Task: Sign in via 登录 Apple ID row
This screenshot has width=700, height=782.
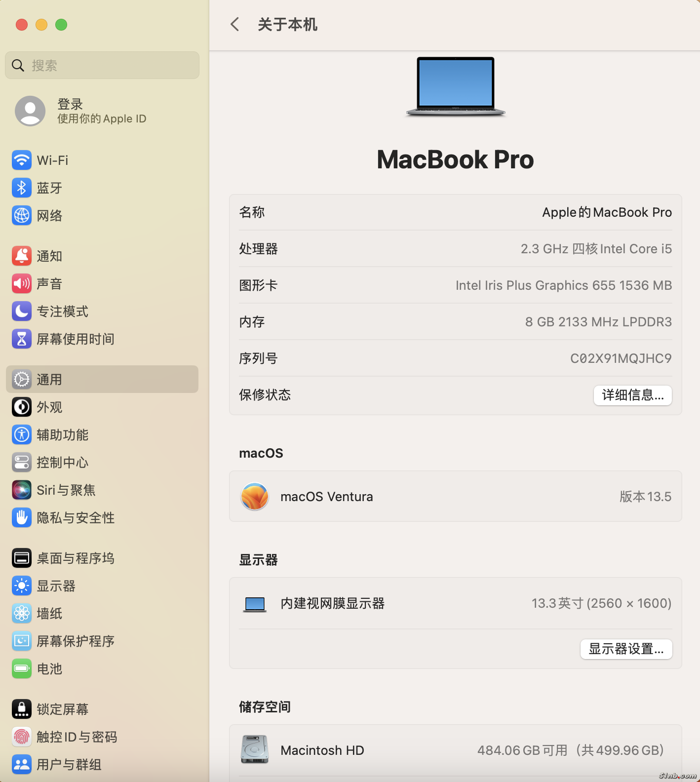Action: coord(102,111)
